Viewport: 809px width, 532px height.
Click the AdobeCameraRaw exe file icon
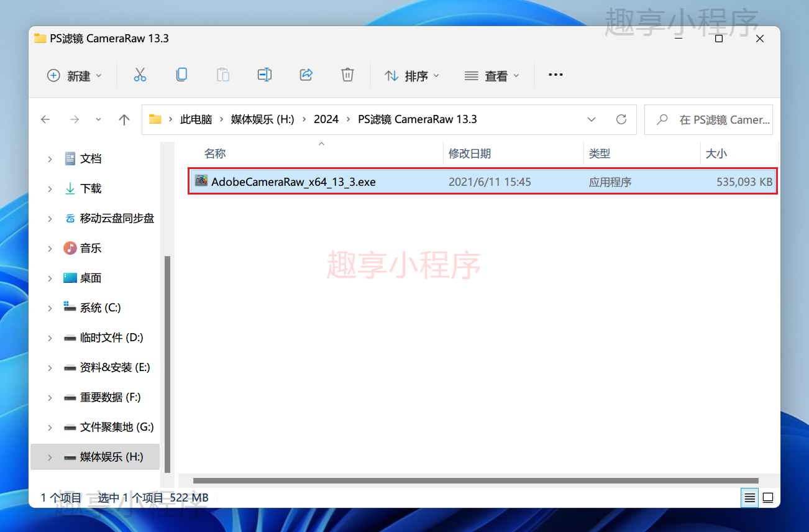tap(201, 181)
